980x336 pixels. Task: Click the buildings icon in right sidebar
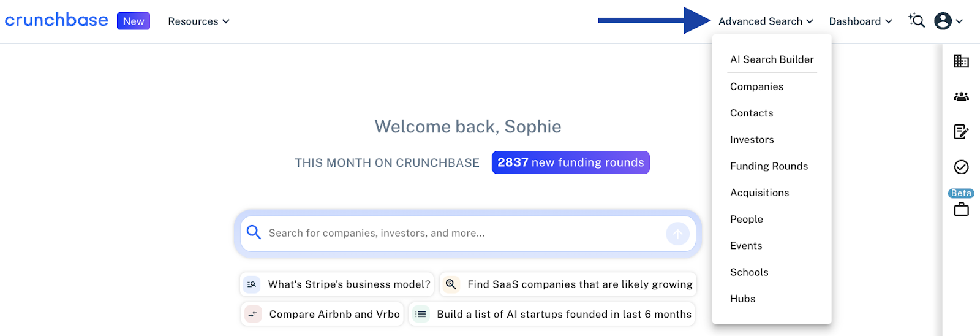[961, 61]
